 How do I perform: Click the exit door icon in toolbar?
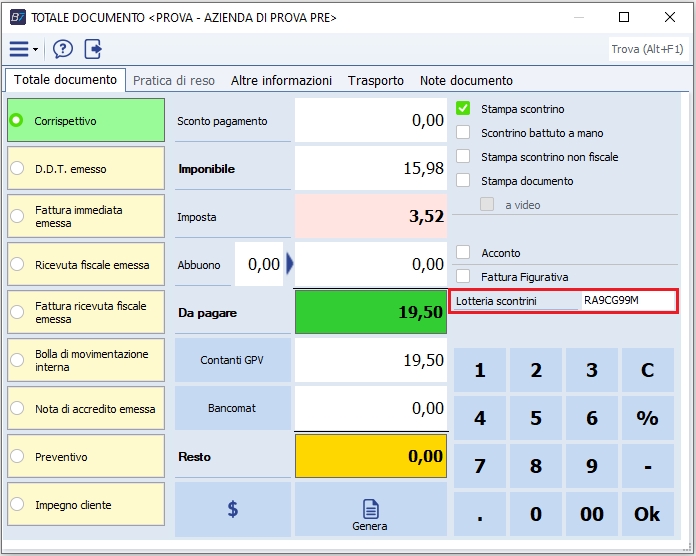(x=93, y=49)
